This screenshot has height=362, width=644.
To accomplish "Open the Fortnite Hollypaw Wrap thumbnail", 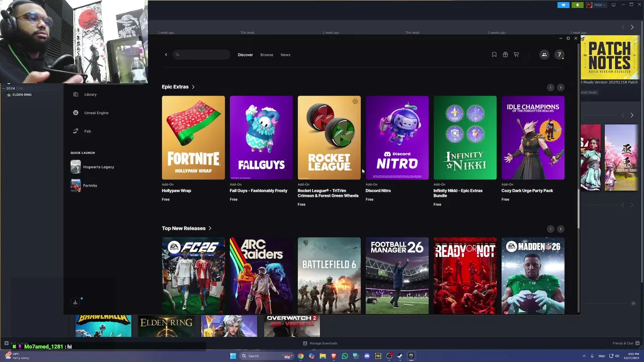I will pyautogui.click(x=193, y=138).
